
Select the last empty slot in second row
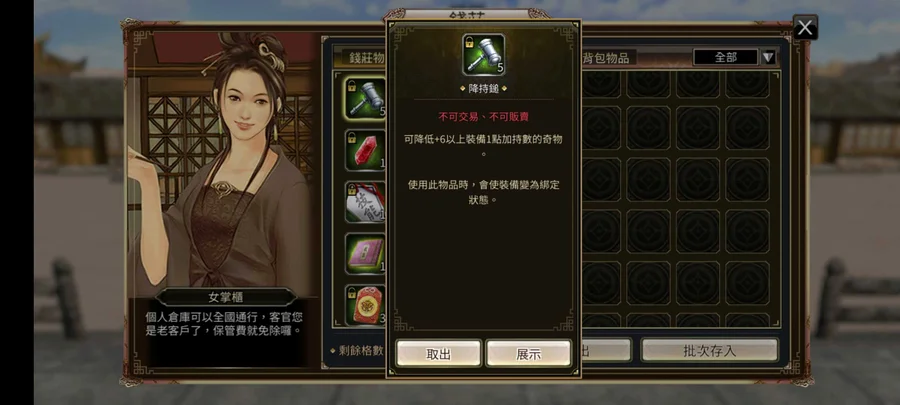pyautogui.click(x=747, y=127)
